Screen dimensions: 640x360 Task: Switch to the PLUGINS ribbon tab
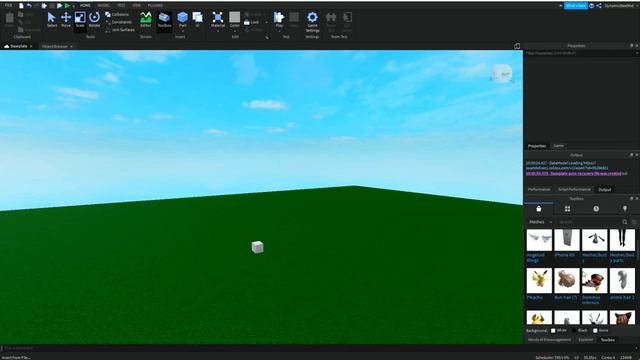click(x=155, y=6)
